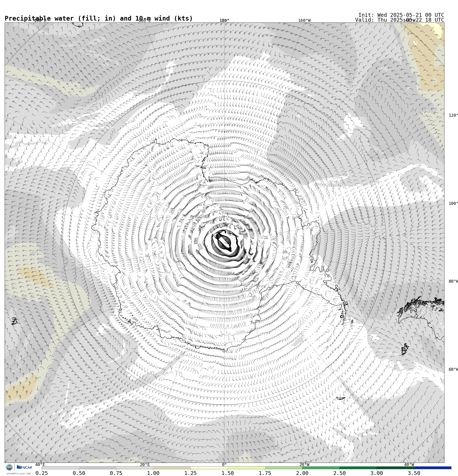This screenshot has width=458, height=476.
Task: Click the 100° label on right edge
Action: 453,203
